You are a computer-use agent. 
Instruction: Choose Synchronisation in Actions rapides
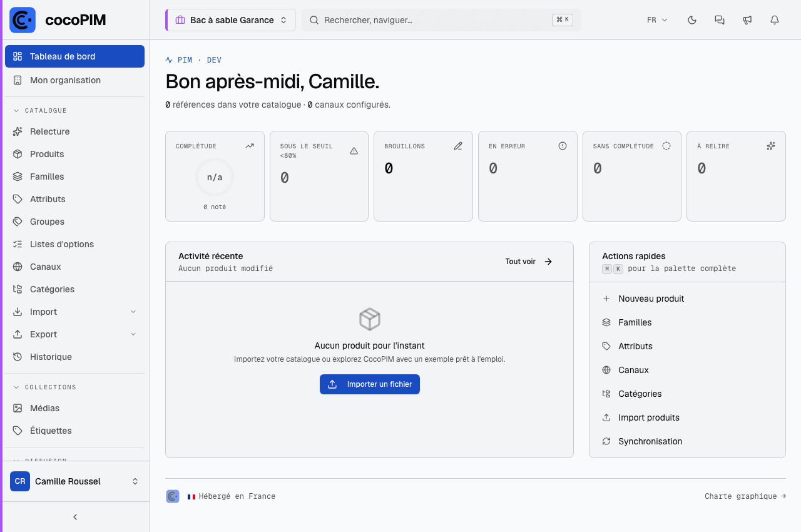click(687, 441)
